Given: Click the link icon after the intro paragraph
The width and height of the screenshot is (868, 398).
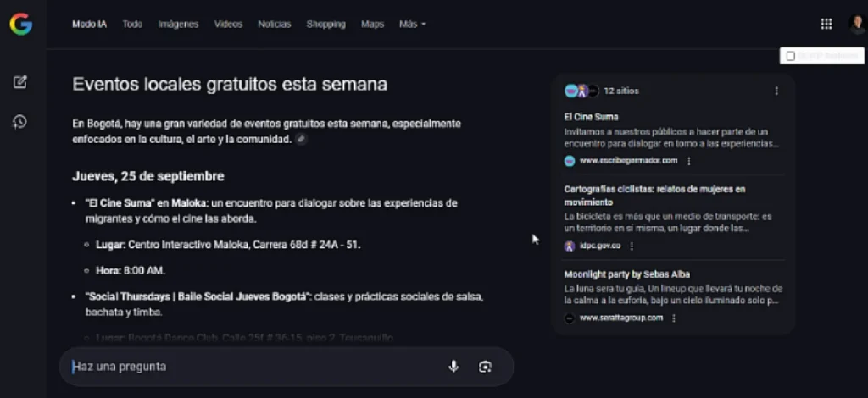Looking at the screenshot, I should (301, 139).
